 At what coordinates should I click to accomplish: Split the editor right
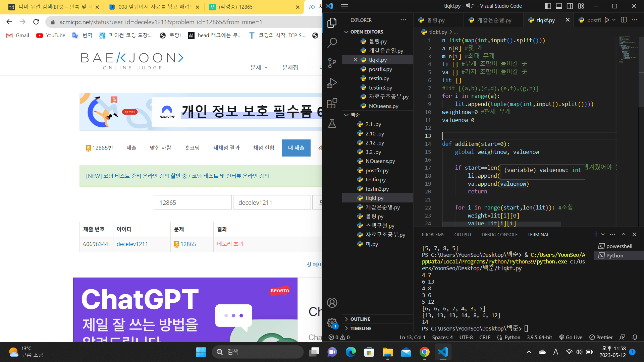624,20
